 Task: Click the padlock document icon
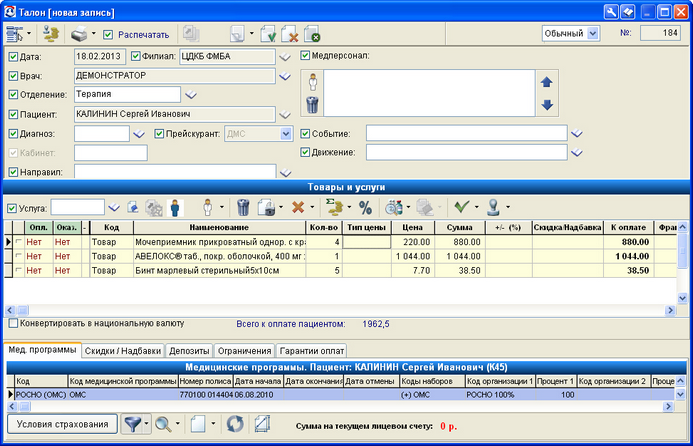click(x=267, y=207)
